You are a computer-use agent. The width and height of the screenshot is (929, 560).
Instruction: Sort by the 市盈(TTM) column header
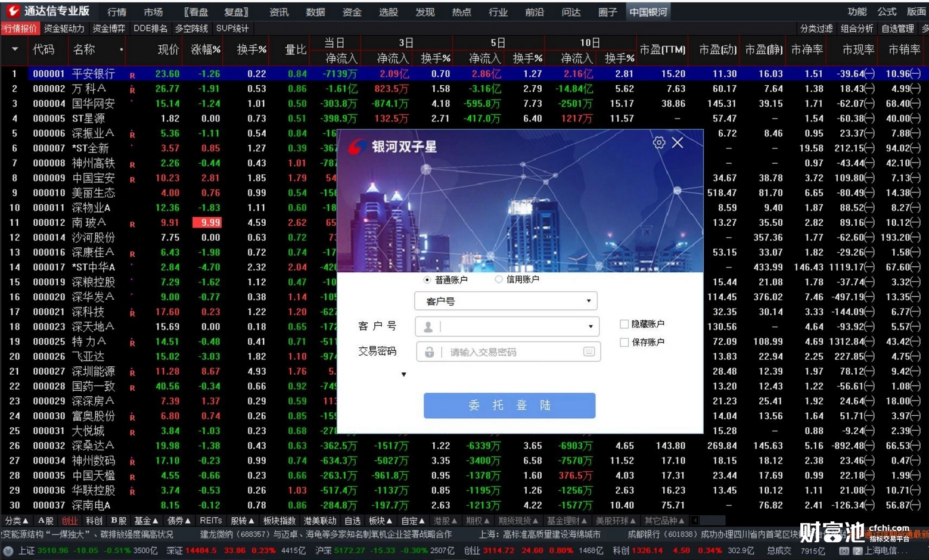coord(663,50)
